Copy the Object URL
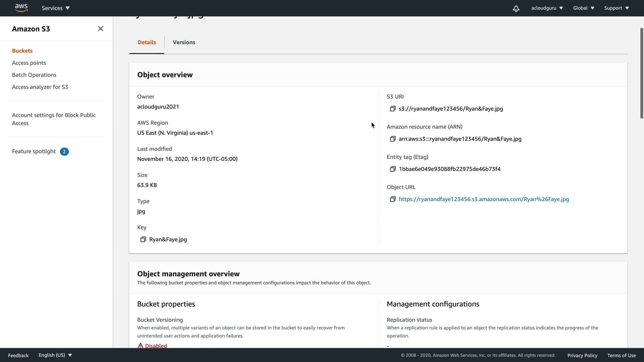 (x=392, y=199)
